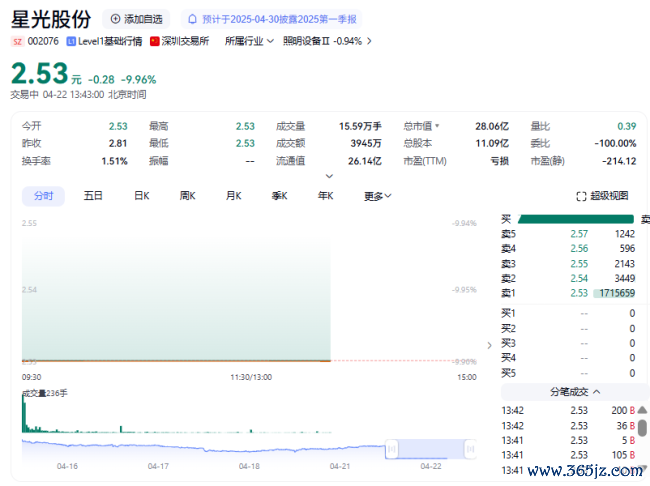
Task: Click the stock name 星光股份
Action: pyautogui.click(x=51, y=19)
